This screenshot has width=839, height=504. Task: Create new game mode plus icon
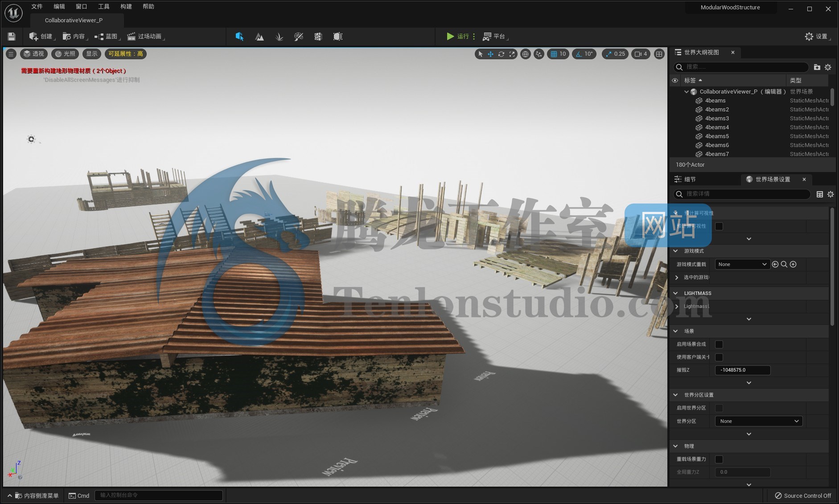pos(793,264)
